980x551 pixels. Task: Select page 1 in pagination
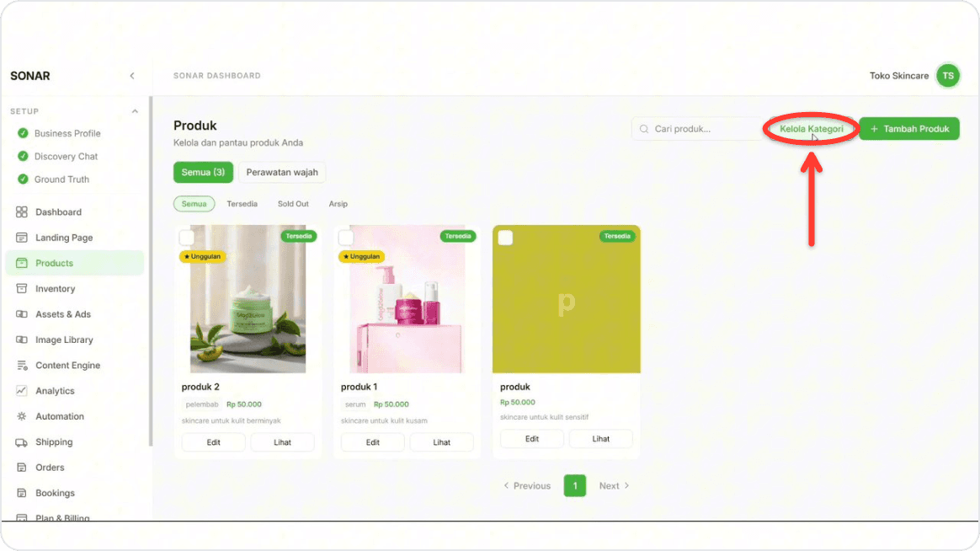coord(575,486)
